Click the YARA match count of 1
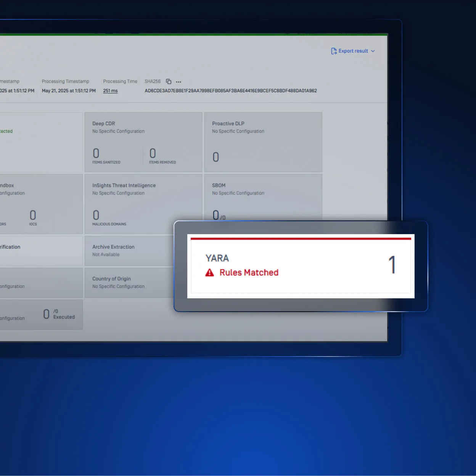This screenshot has height=476, width=476. pyautogui.click(x=392, y=265)
